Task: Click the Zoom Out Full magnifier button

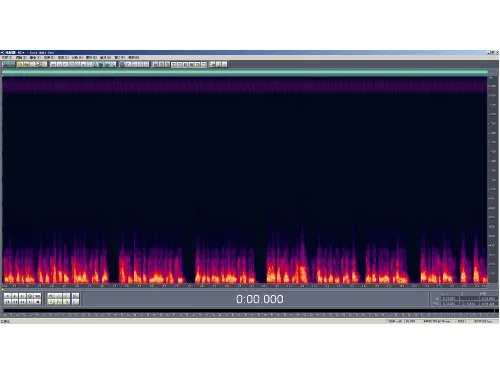Action: 66,296
